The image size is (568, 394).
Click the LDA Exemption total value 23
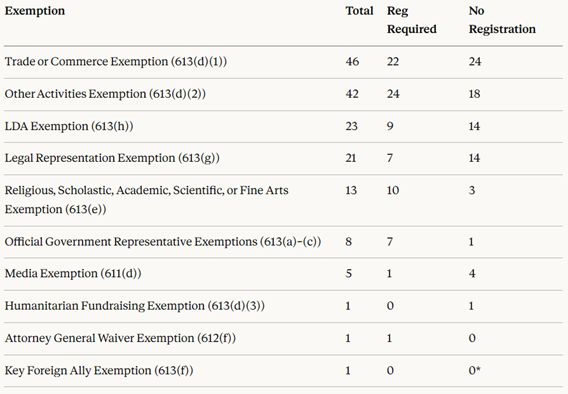[x=351, y=126]
